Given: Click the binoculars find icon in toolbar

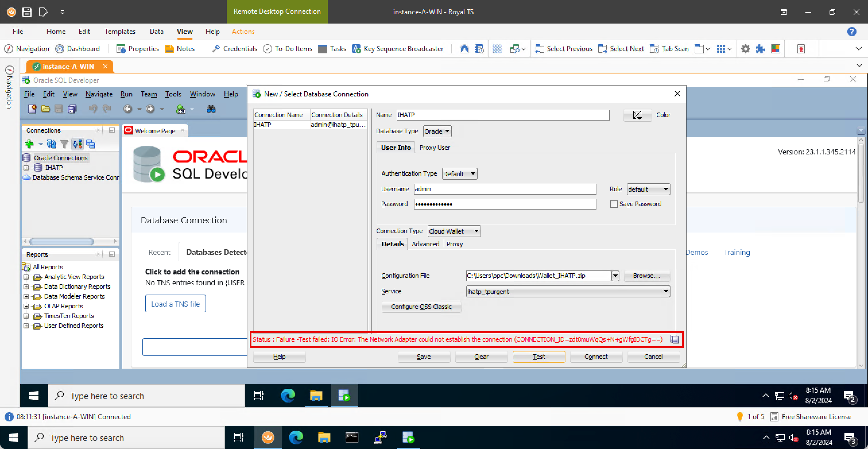Looking at the screenshot, I should coord(211,109).
